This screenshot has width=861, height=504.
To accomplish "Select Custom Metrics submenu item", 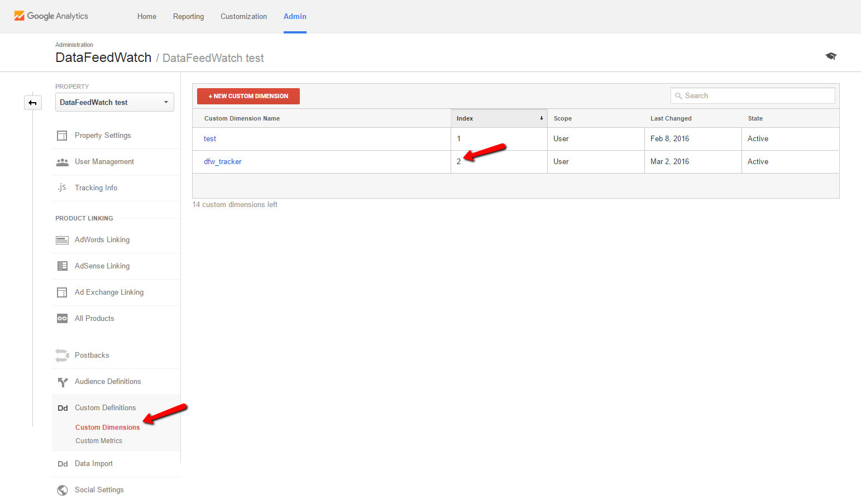I will (99, 441).
